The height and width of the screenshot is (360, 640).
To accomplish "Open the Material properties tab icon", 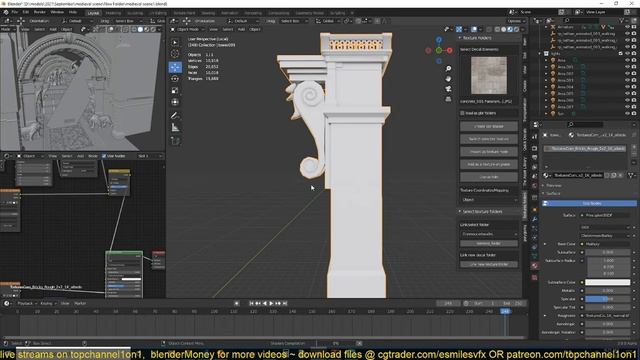I will (x=535, y=266).
